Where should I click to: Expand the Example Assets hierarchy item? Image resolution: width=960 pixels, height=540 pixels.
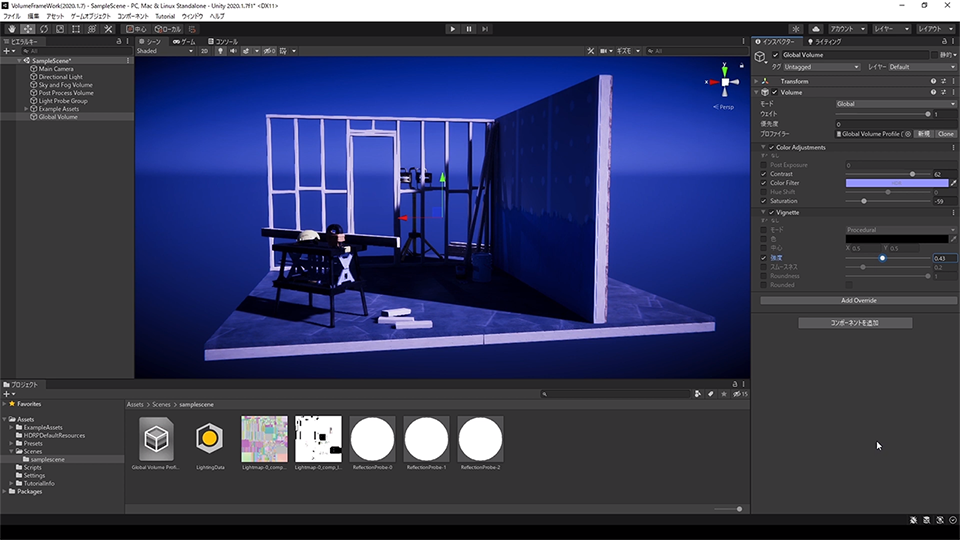tap(27, 109)
